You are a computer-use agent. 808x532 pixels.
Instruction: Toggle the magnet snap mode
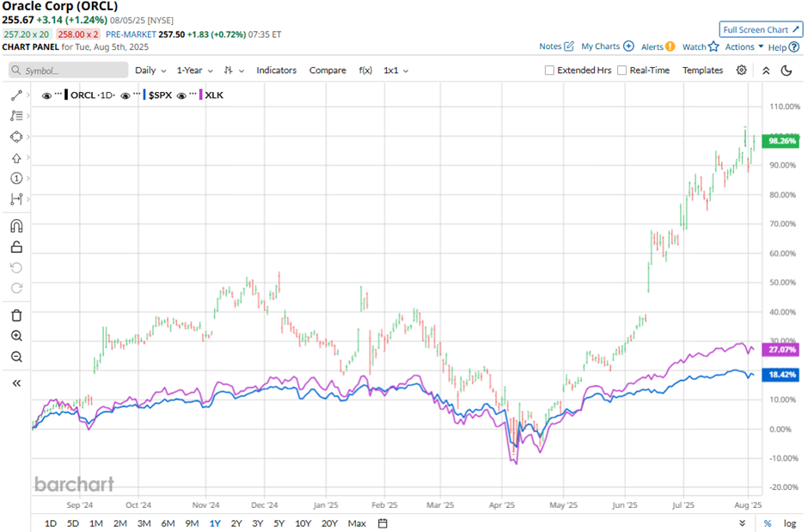point(16,226)
